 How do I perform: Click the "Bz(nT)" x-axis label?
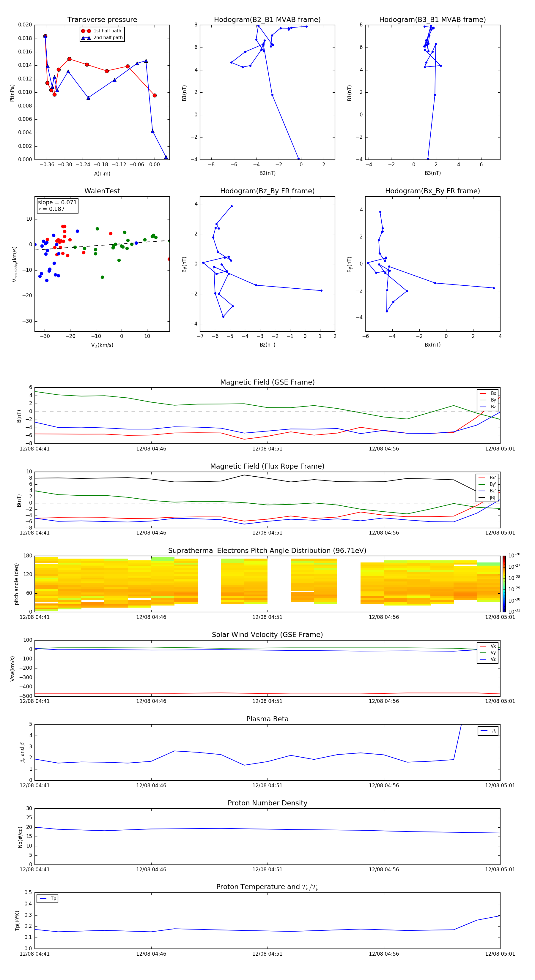coord(267,345)
